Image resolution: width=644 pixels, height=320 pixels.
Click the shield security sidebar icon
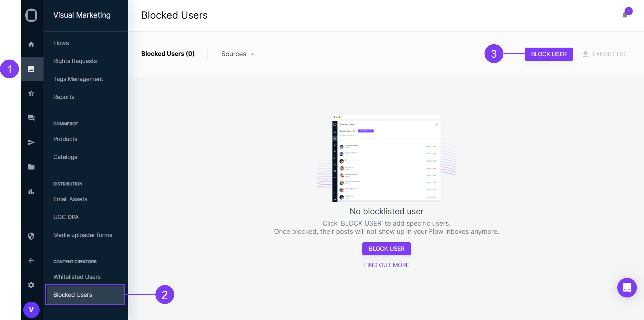pyautogui.click(x=31, y=236)
